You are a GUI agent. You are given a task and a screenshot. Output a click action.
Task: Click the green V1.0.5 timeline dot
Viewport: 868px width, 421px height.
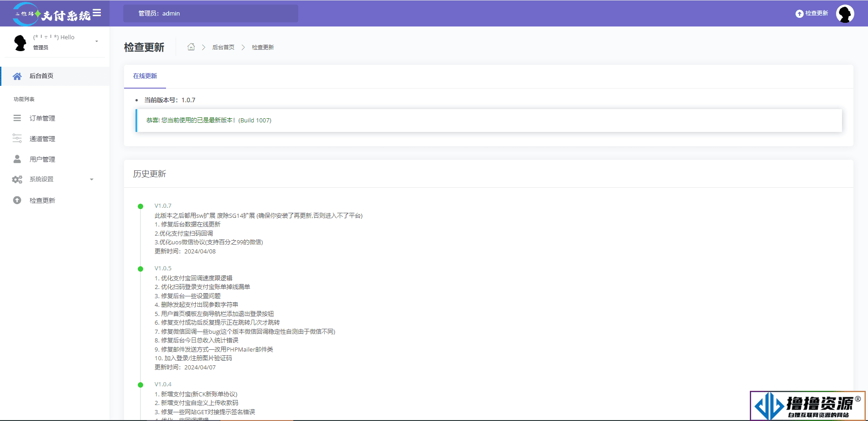pyautogui.click(x=140, y=269)
